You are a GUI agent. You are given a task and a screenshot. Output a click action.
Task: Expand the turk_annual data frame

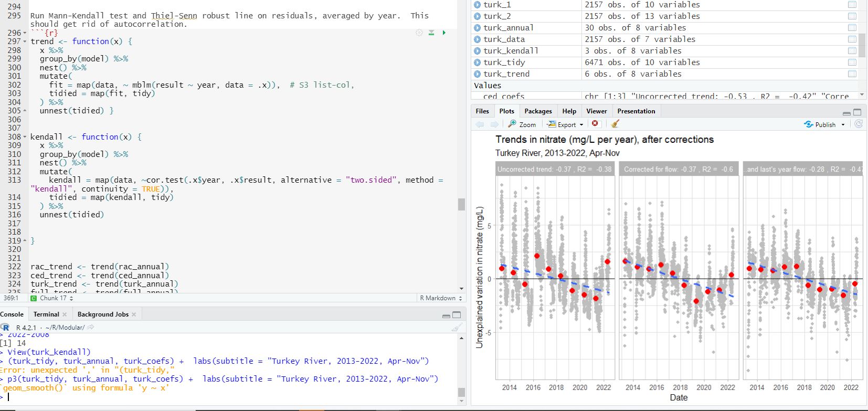pos(477,28)
